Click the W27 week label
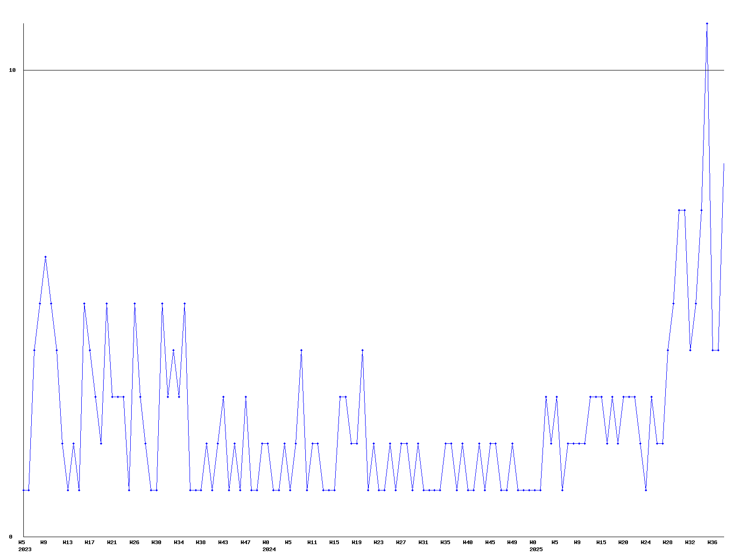747x560 pixels. click(401, 542)
